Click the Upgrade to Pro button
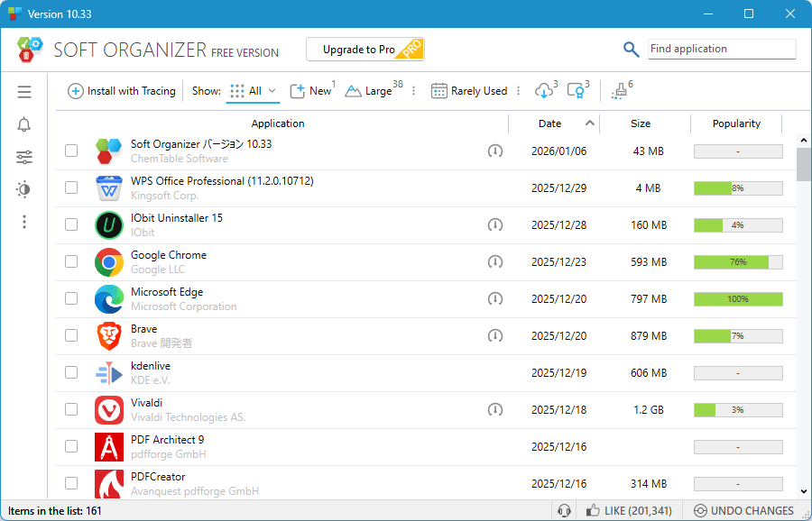Viewport: 812px width, 521px height. click(x=364, y=50)
